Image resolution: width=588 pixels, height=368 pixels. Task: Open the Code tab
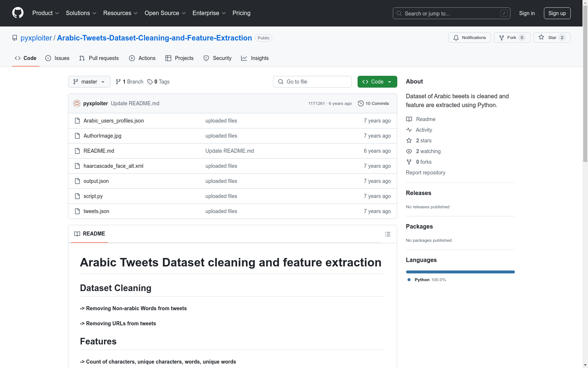point(26,58)
